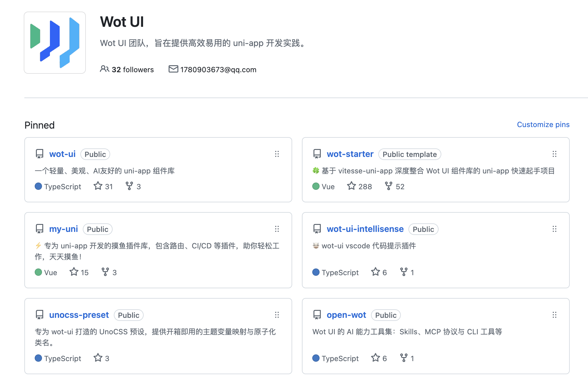Click the fork count icon on the my-uni card
This screenshot has width=588, height=387.
click(105, 272)
